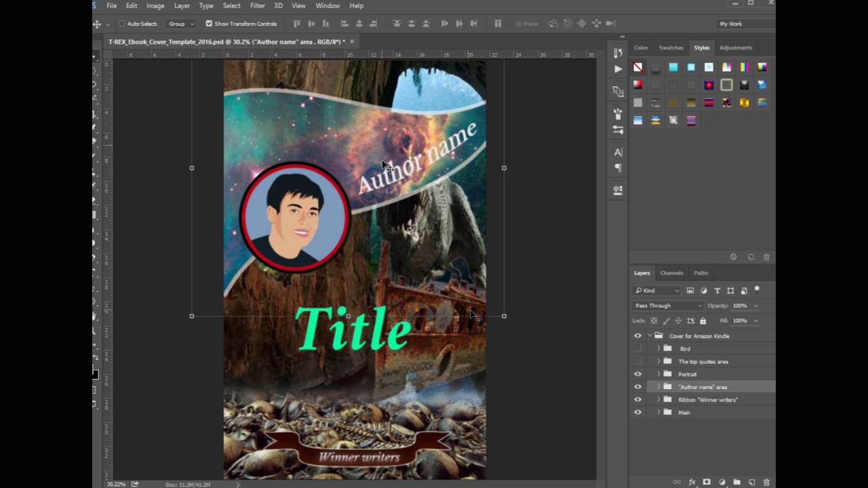The width and height of the screenshot is (868, 488).
Task: Filter layers by adjustment layer icon
Action: (x=703, y=291)
